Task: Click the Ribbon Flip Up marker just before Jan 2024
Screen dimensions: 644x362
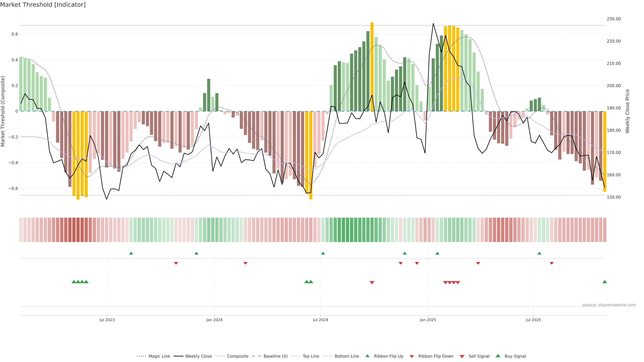Action: point(196,253)
